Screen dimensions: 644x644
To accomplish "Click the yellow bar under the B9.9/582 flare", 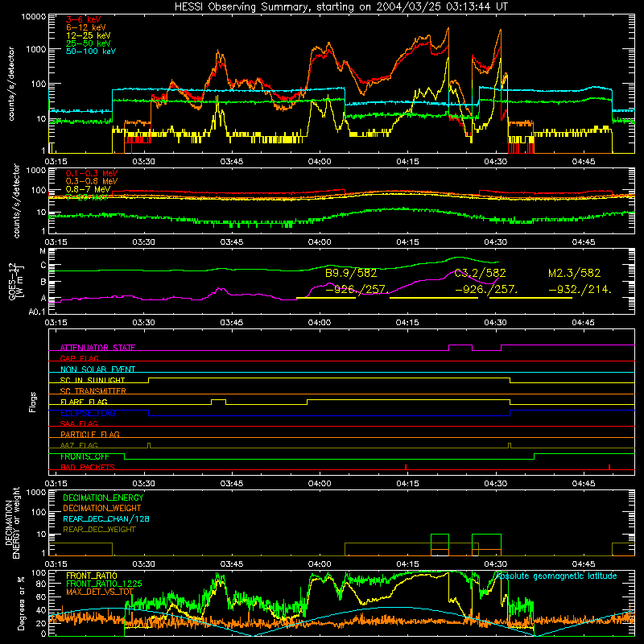I will [x=326, y=298].
